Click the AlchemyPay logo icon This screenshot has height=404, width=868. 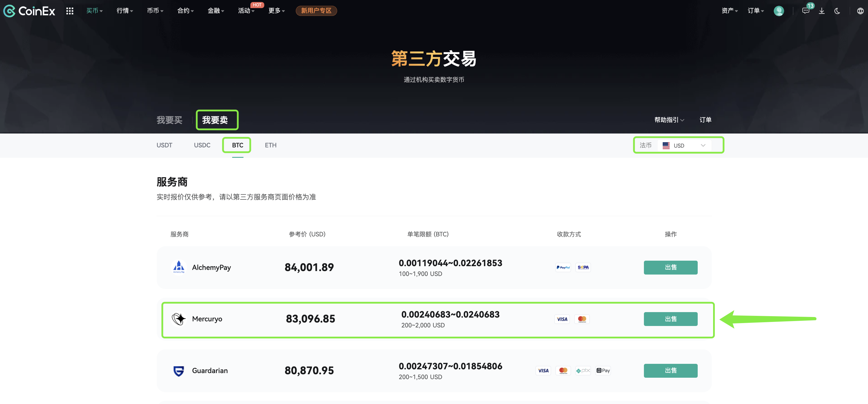[179, 267]
